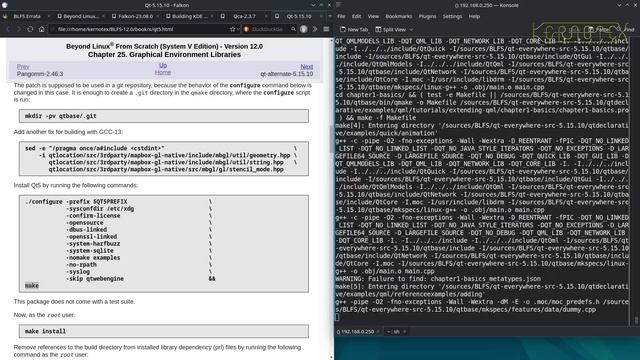Open Konsole Settings menu
Image resolution: width=640 pixels, height=360 pixels.
(452, 16)
